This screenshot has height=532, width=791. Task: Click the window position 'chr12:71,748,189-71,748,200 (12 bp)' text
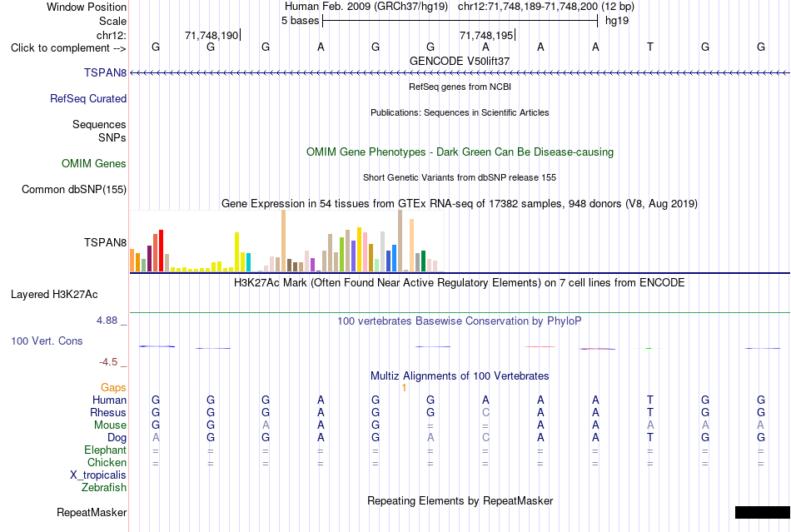click(546, 7)
